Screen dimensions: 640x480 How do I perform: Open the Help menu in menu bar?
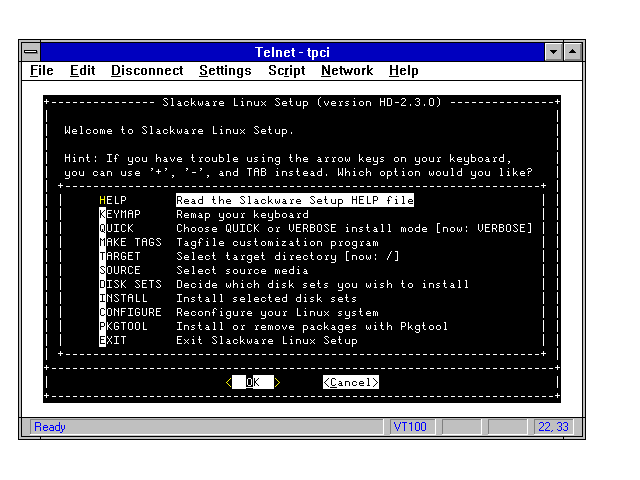pyautogui.click(x=404, y=71)
